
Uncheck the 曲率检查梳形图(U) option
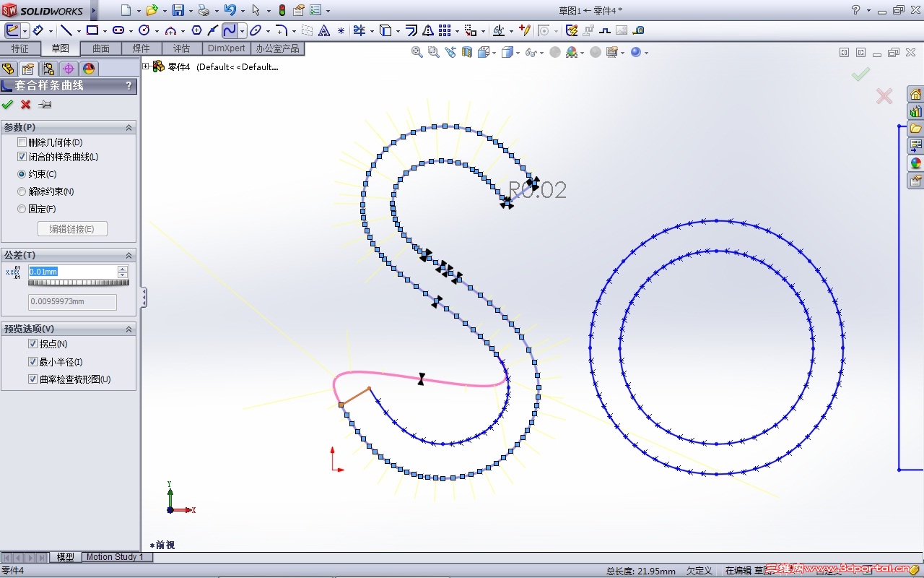pos(32,379)
